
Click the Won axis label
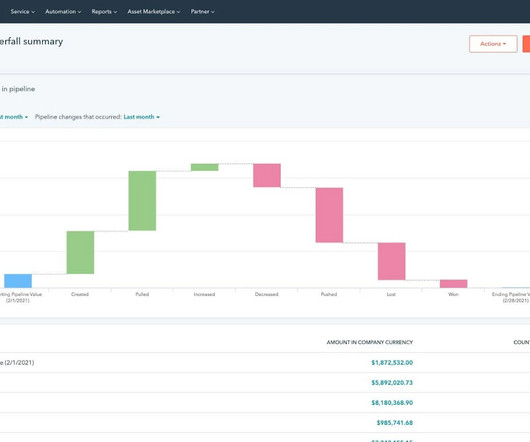pos(453,294)
